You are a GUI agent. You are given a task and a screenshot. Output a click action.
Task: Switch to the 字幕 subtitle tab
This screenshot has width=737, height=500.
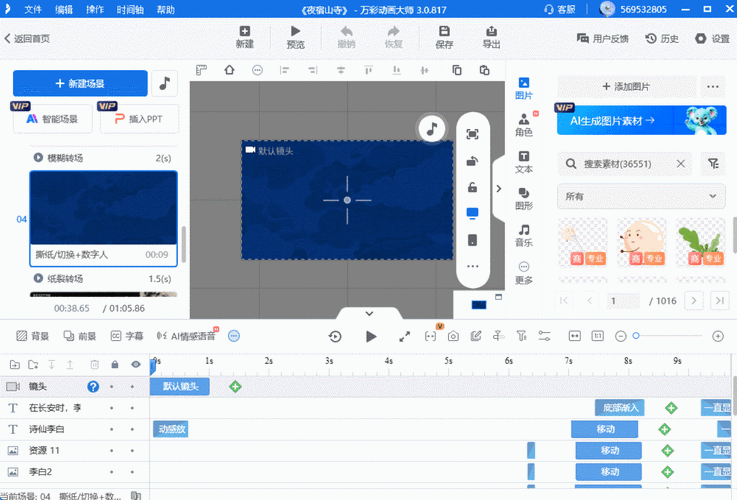tap(126, 336)
